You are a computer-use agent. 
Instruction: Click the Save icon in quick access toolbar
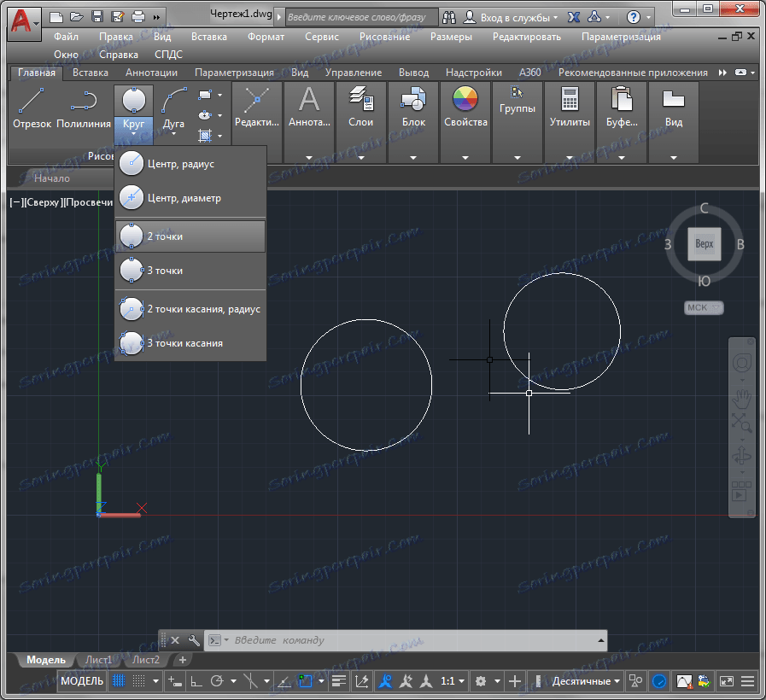coord(96,17)
